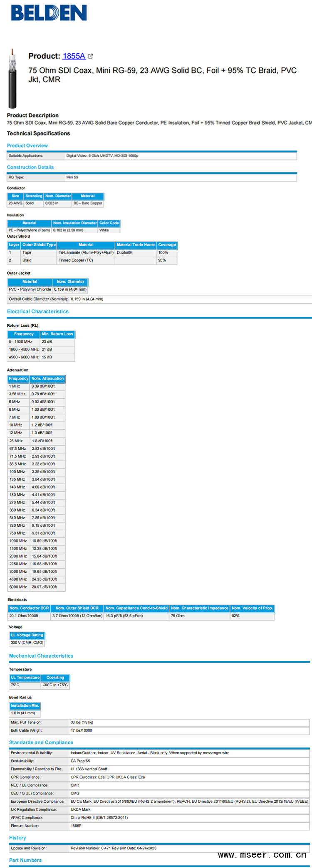The image size is (312, 868).
Task: Click the Nom. Attenuation column header
Action: [x=47, y=378]
